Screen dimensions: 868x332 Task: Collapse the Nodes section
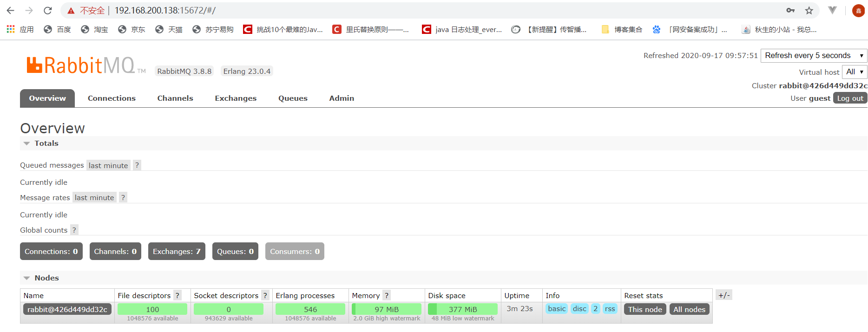27,278
